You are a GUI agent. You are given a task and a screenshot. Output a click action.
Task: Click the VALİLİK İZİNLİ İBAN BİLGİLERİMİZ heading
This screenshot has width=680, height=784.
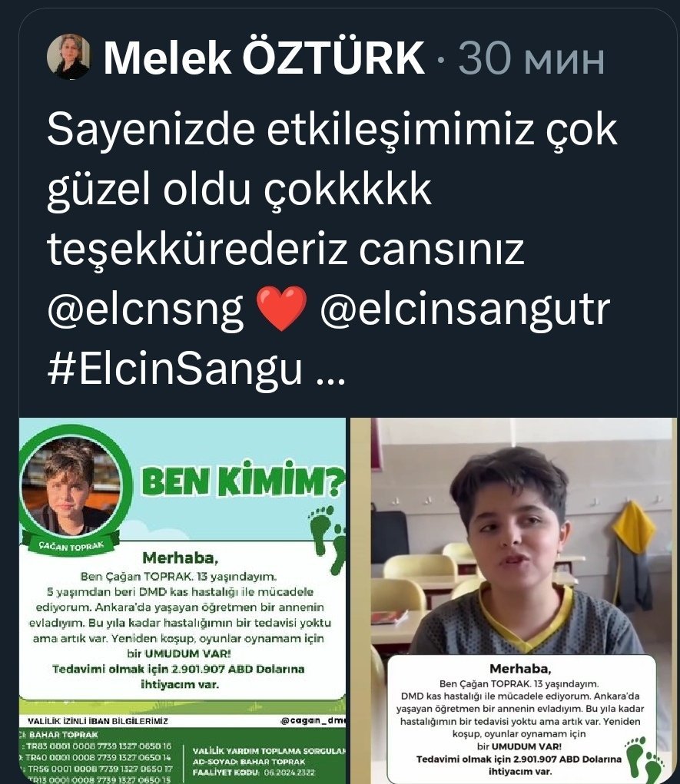[x=98, y=721]
